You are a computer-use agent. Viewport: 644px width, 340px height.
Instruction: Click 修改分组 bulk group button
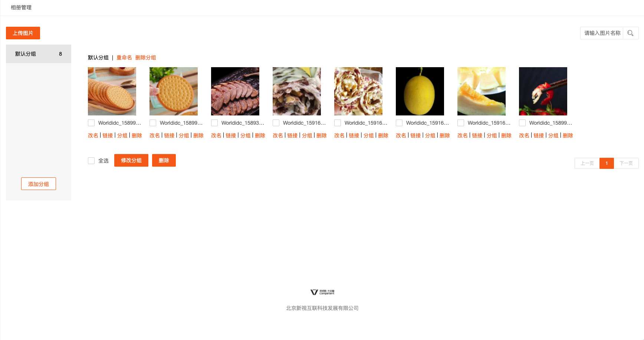131,160
